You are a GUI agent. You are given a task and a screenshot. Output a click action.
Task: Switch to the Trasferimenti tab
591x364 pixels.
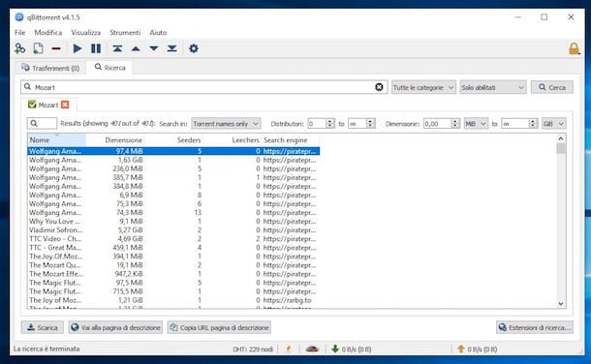(x=50, y=68)
